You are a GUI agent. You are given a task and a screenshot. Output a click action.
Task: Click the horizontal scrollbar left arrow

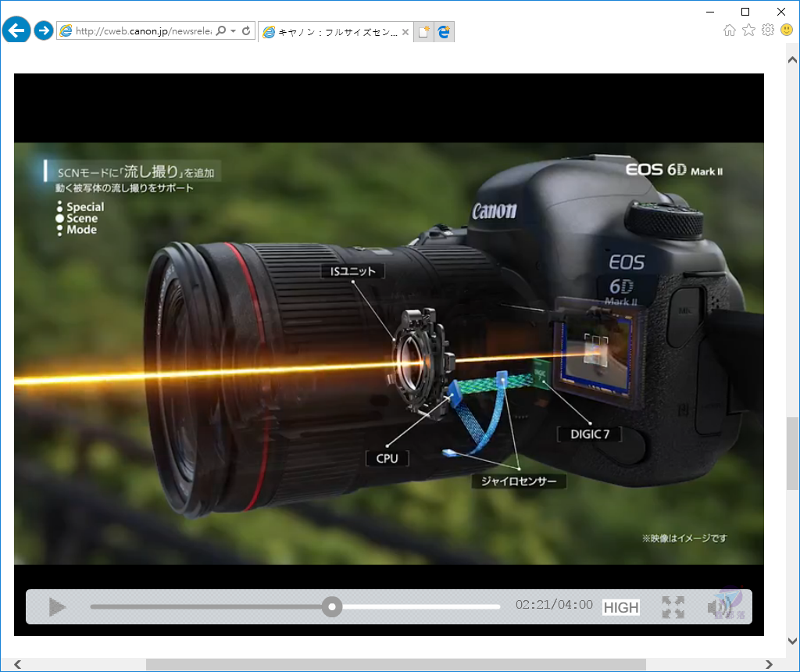[18, 664]
